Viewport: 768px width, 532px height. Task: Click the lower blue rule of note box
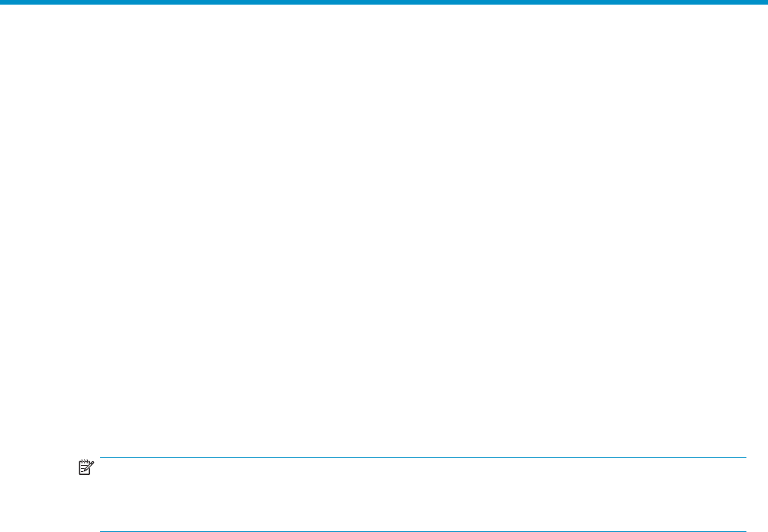pyautogui.click(x=423, y=531)
